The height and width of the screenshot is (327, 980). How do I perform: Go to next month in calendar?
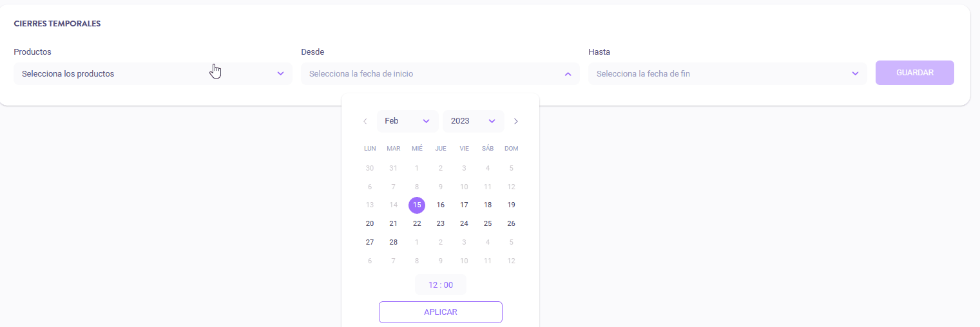pyautogui.click(x=515, y=121)
